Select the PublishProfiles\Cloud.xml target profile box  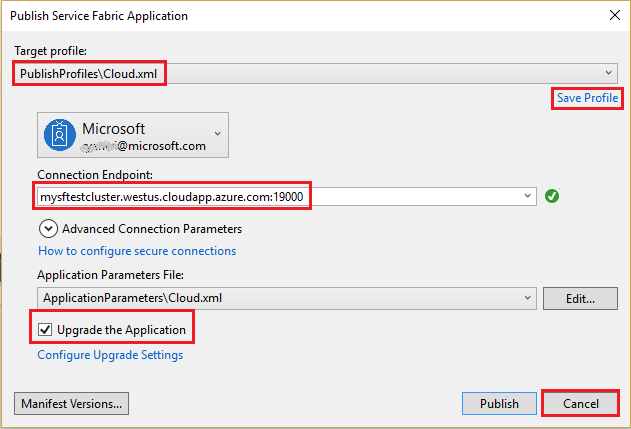316,73
